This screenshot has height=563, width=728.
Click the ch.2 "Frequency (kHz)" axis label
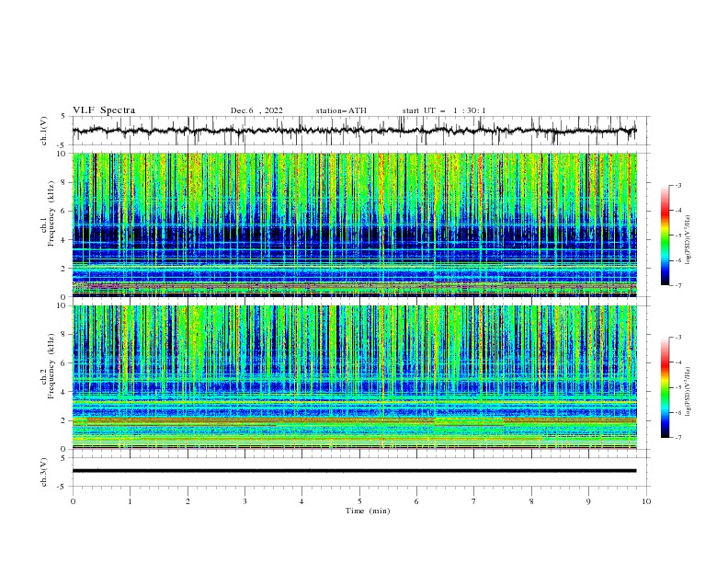(51, 366)
